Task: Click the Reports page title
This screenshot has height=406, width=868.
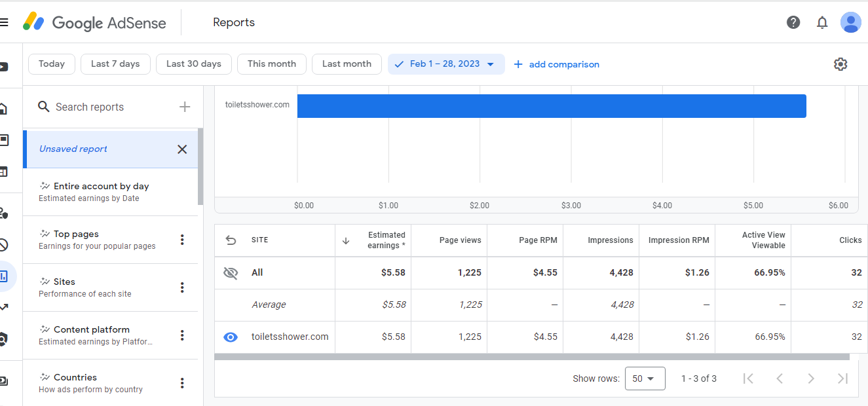Action: click(x=234, y=22)
